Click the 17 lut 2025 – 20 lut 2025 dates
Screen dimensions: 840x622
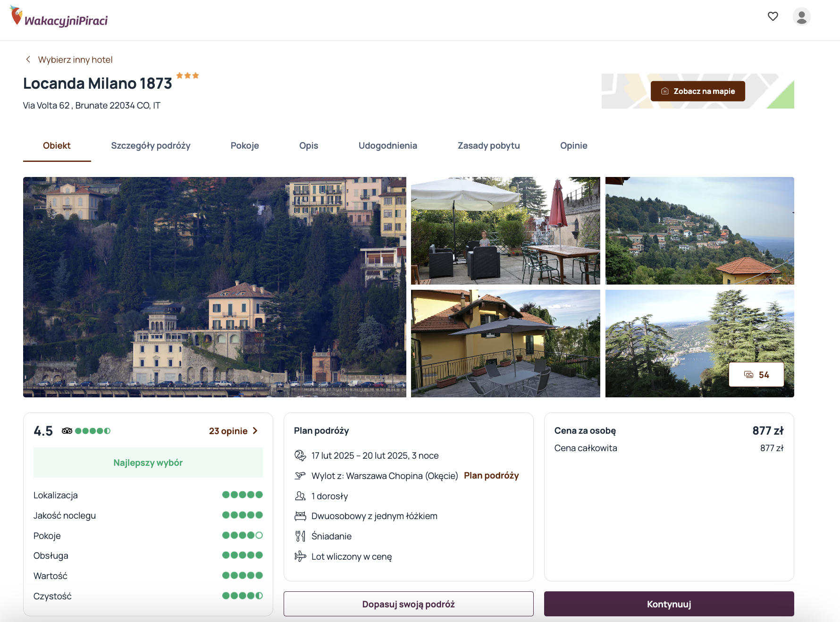pyautogui.click(x=375, y=455)
